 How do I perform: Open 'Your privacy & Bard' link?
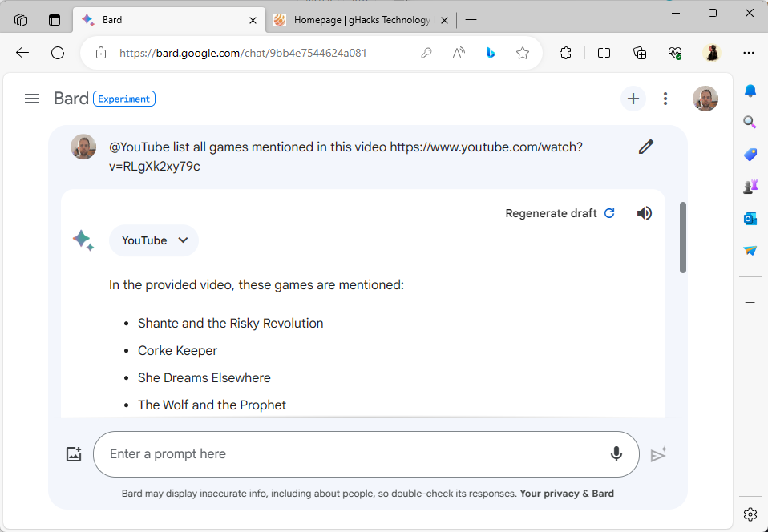coord(567,494)
